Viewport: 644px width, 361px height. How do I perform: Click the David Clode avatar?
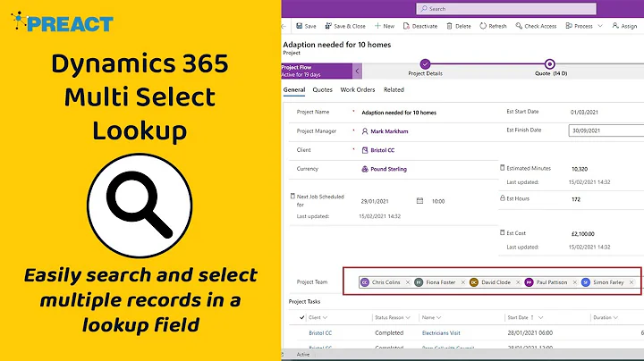(474, 282)
